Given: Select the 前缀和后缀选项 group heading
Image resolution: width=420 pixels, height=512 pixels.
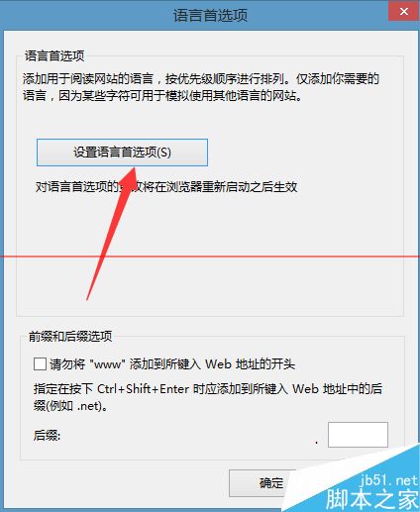Looking at the screenshot, I should [70, 336].
